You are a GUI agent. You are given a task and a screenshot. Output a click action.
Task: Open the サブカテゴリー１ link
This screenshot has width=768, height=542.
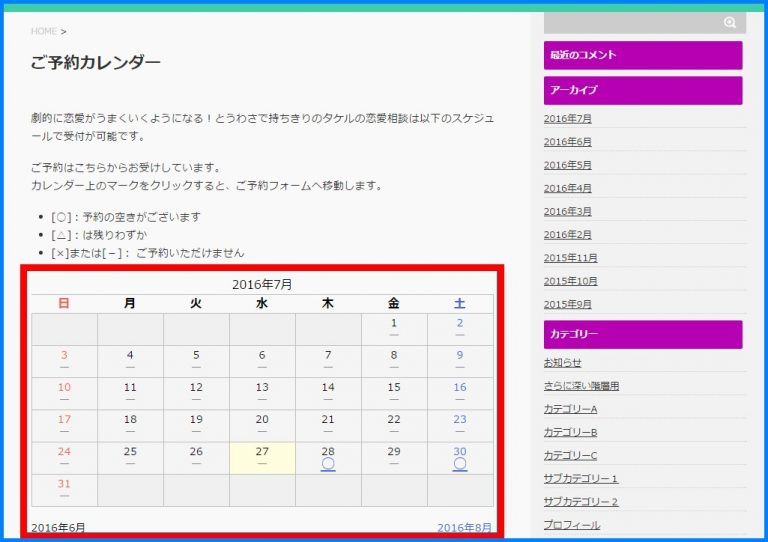tap(581, 479)
